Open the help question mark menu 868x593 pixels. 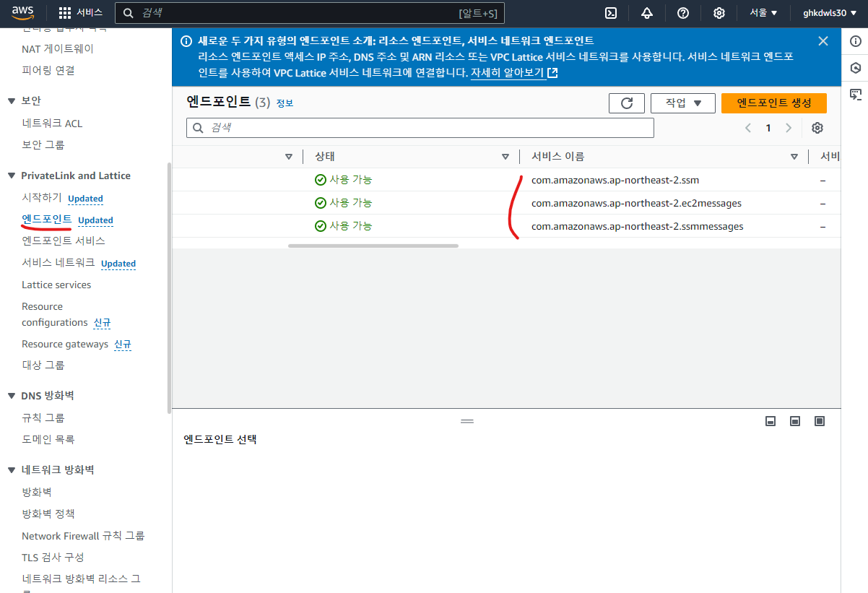[x=683, y=13]
